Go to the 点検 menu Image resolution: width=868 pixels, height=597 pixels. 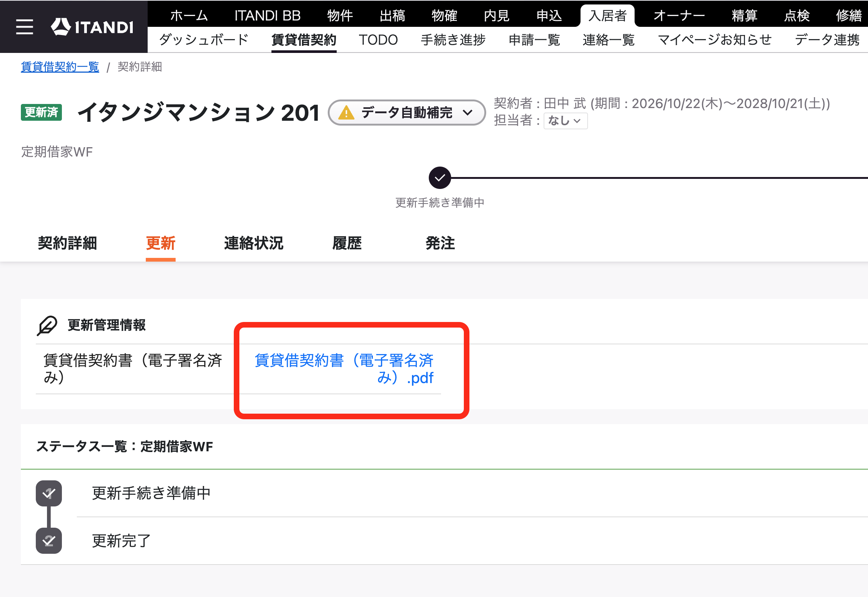[x=796, y=16]
